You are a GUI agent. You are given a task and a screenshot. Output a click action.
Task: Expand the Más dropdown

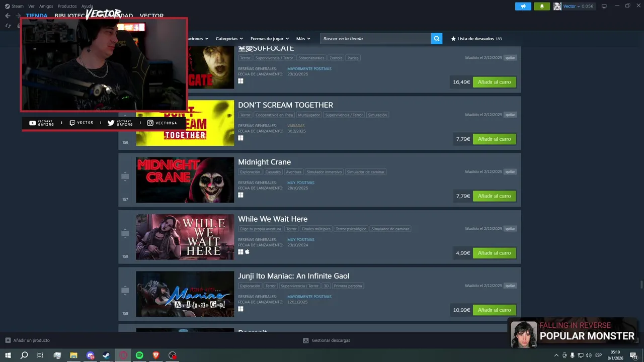pos(303,38)
